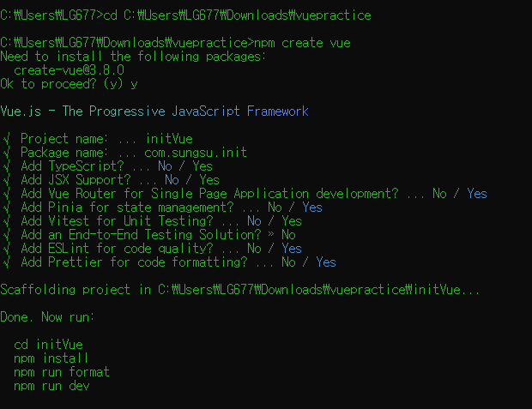Click the checkmark beside Add Prettier
Screen dimensions: 532x409
(7, 263)
